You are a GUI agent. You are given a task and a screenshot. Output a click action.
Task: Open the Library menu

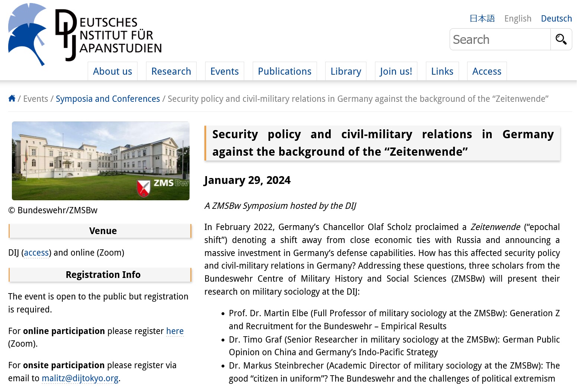pos(346,71)
